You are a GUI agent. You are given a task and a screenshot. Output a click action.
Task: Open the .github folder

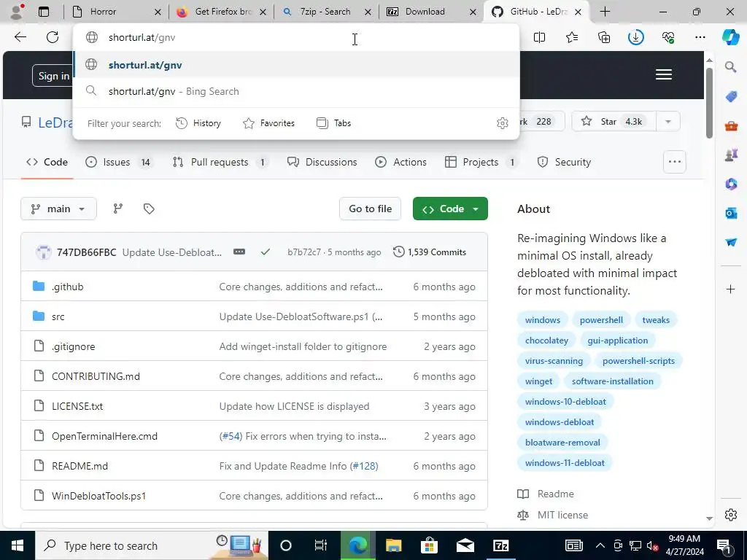click(x=68, y=287)
